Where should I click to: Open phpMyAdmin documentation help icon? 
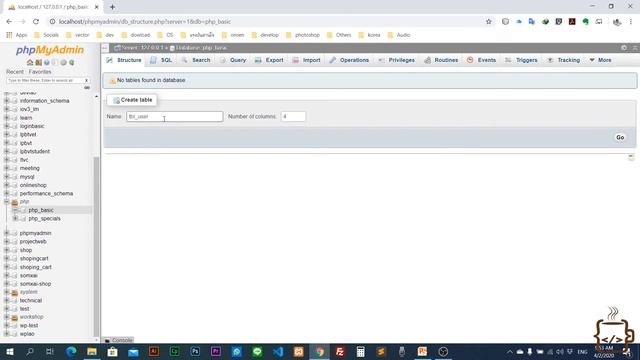[47, 62]
